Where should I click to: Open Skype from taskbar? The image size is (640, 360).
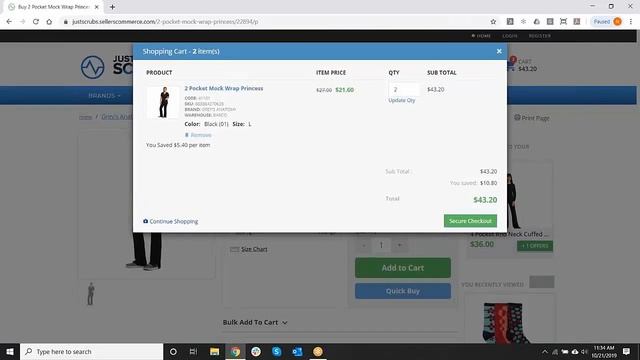point(276,351)
